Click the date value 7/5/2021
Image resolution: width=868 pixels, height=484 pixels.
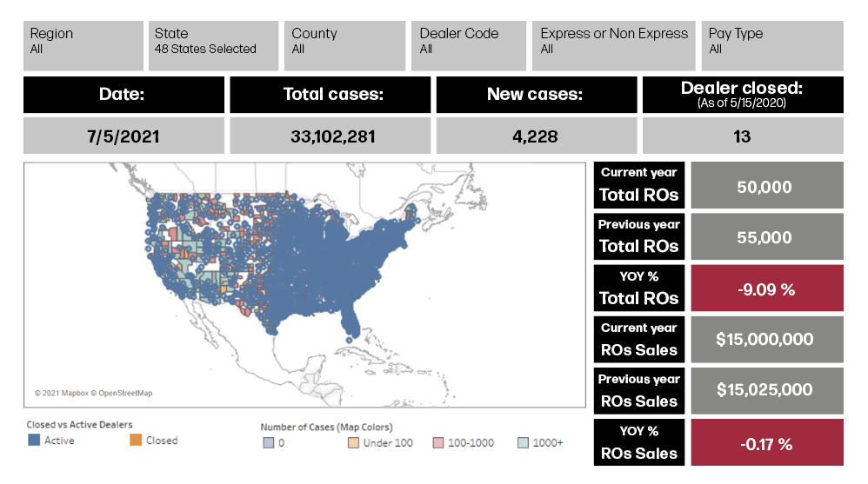coord(124,136)
